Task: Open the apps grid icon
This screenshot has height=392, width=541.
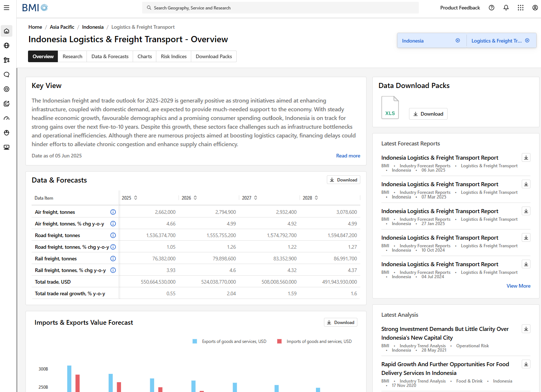Action: pos(520,8)
